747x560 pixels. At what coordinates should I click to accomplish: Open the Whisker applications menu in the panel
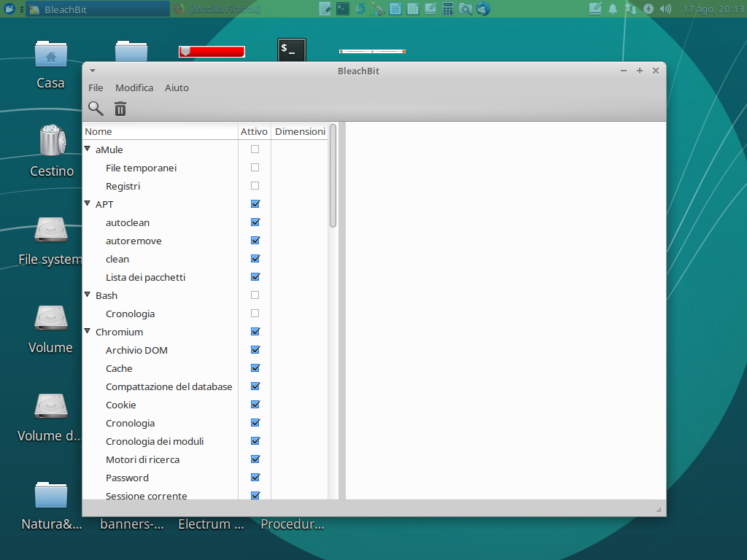(9, 9)
